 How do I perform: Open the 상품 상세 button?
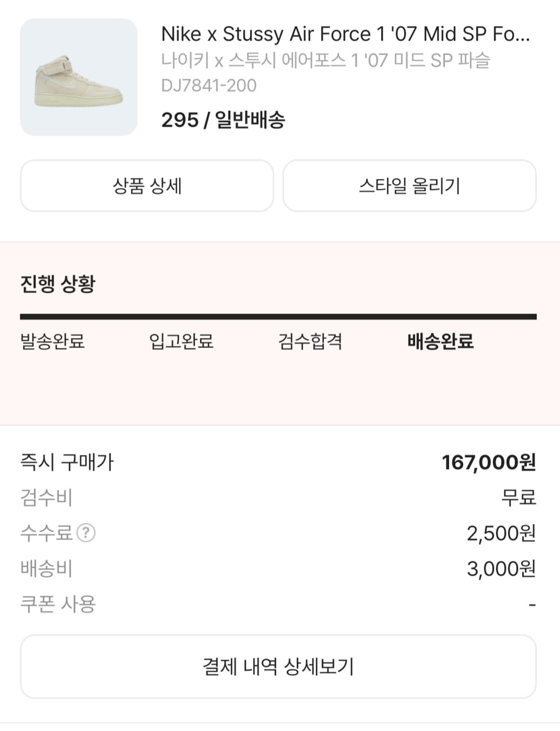point(147,186)
